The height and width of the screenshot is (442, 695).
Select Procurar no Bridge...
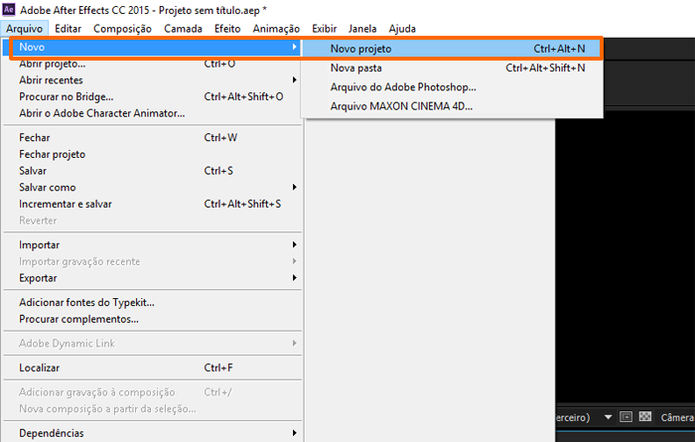pos(153,97)
